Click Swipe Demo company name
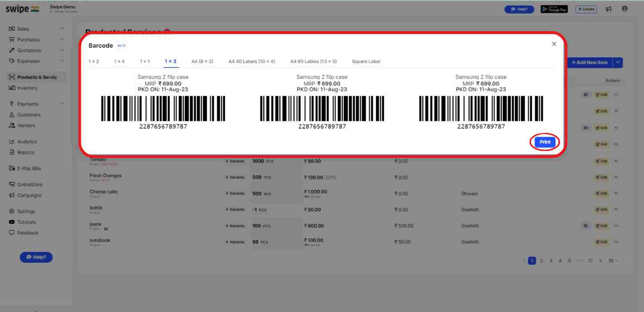This screenshot has width=644, height=312. pyautogui.click(x=63, y=7)
